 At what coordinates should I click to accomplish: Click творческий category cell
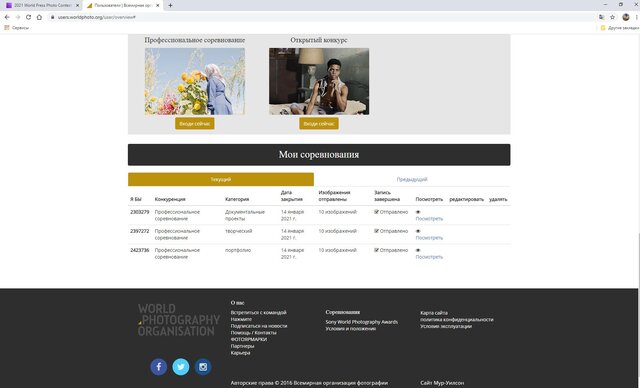click(238, 231)
